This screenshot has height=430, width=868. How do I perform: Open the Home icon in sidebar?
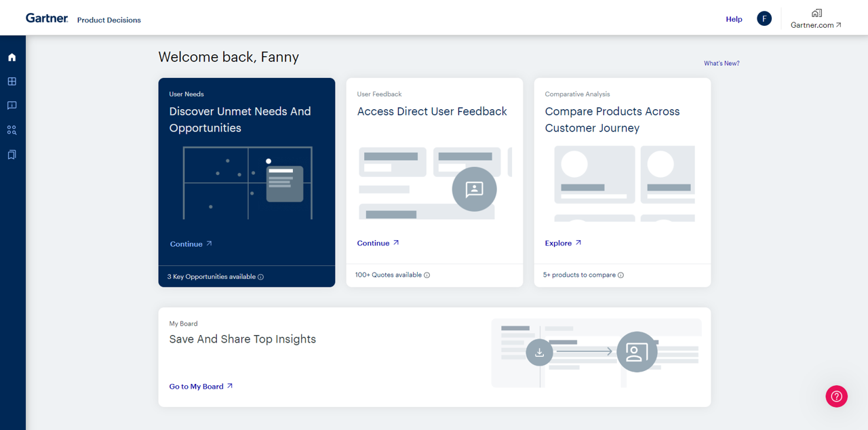tap(12, 58)
